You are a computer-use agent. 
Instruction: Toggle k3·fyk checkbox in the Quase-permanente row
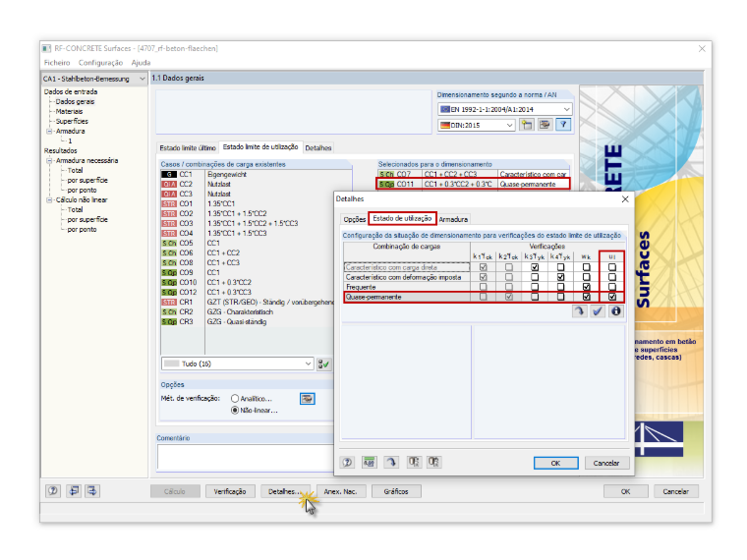535,297
